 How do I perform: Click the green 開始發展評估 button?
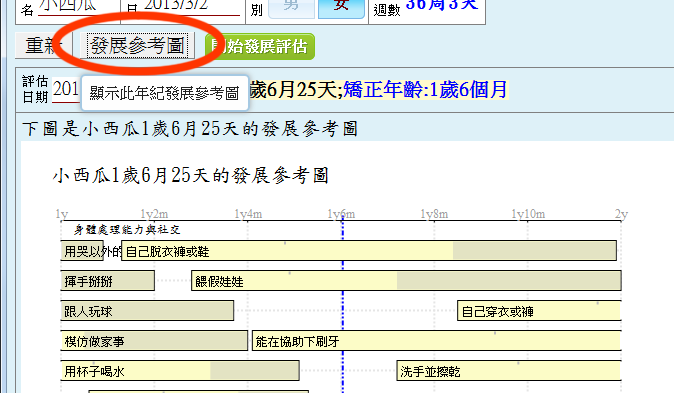pos(260,46)
